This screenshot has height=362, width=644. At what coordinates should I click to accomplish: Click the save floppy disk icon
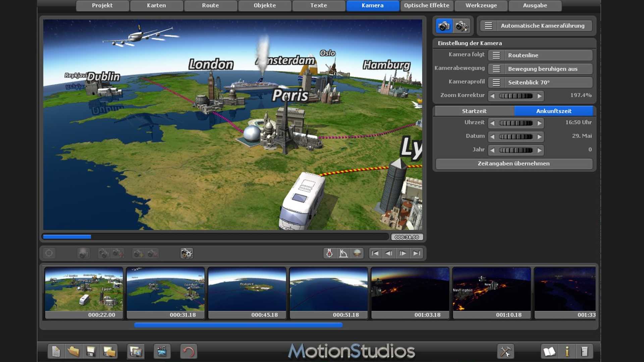[91, 352]
